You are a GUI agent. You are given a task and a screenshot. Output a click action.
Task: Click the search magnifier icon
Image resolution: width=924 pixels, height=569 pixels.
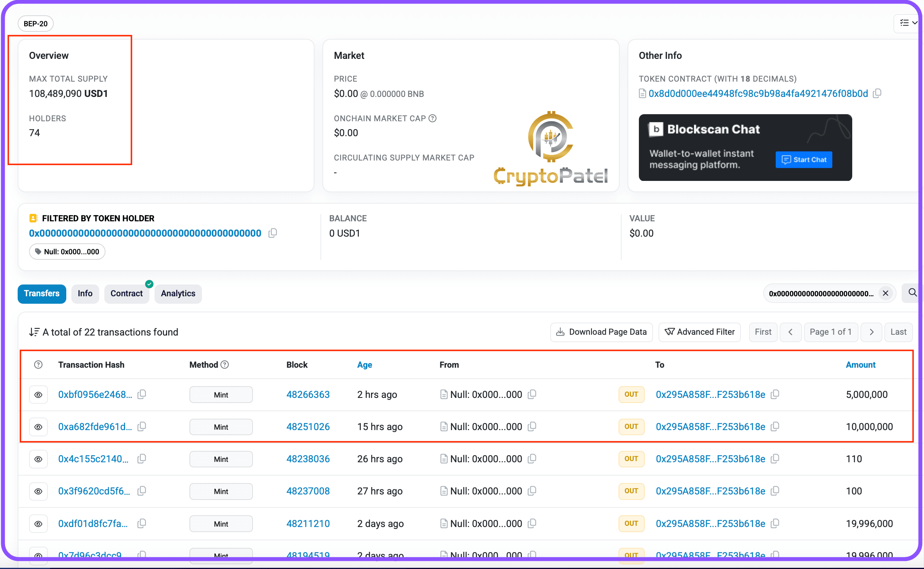[x=912, y=293]
